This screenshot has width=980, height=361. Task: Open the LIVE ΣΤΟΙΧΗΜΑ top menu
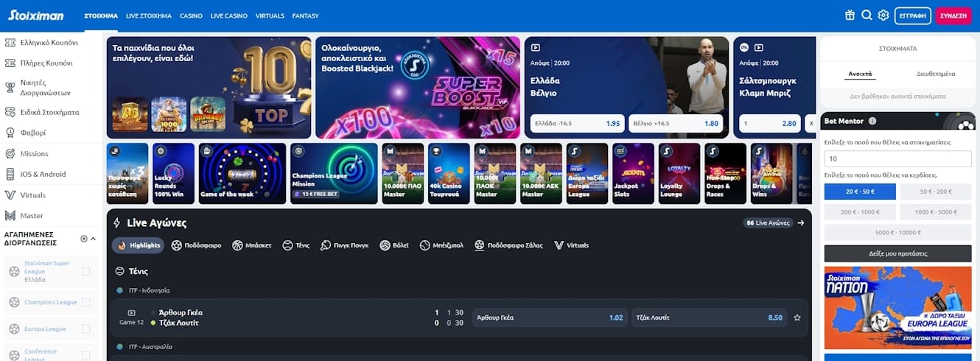click(149, 15)
